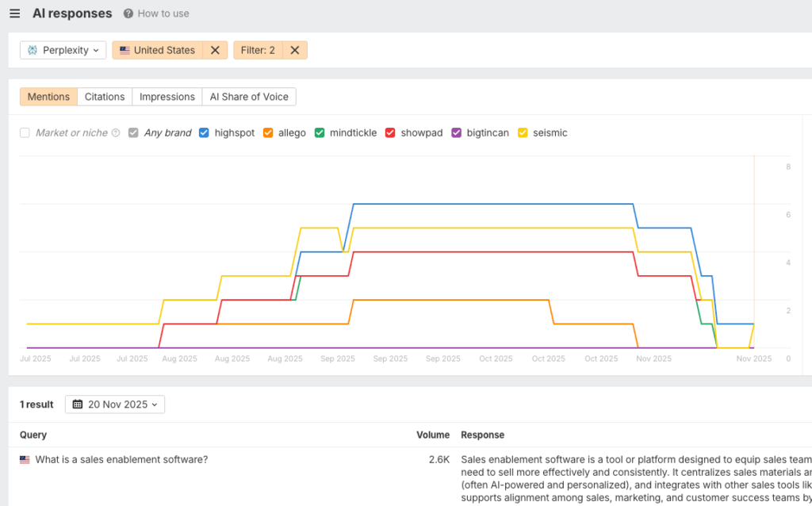Open the sales enablement software query

pos(121,459)
